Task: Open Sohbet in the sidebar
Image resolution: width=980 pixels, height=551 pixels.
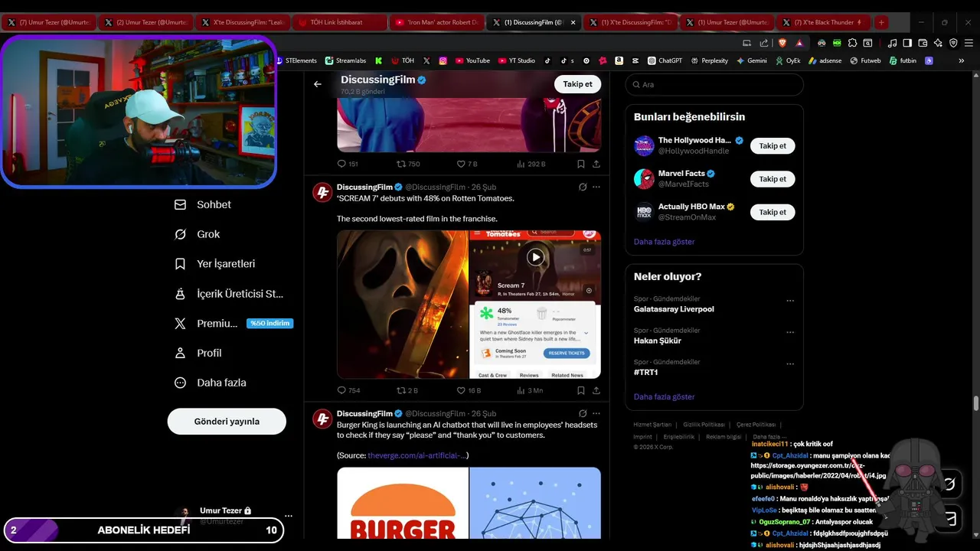Action: tap(204, 204)
